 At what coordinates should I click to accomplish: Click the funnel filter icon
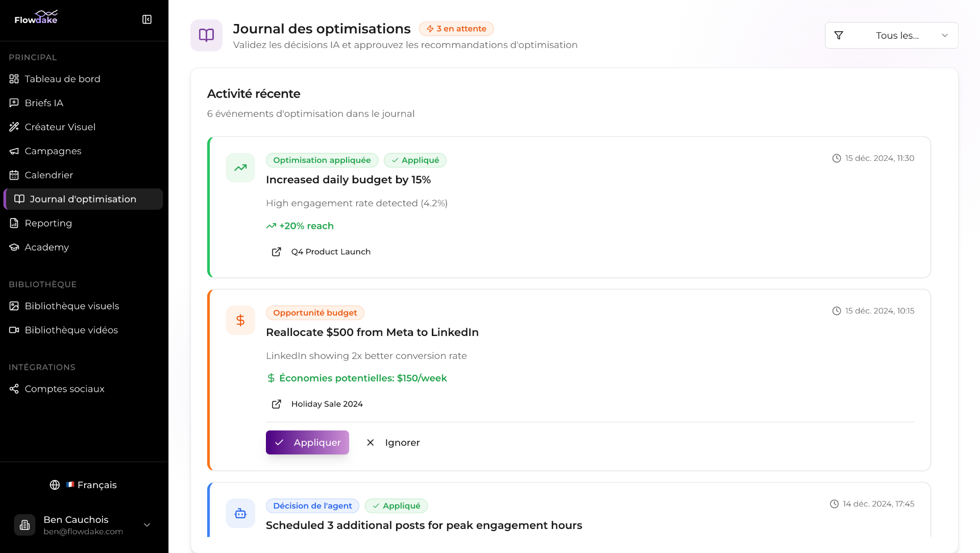pyautogui.click(x=839, y=35)
